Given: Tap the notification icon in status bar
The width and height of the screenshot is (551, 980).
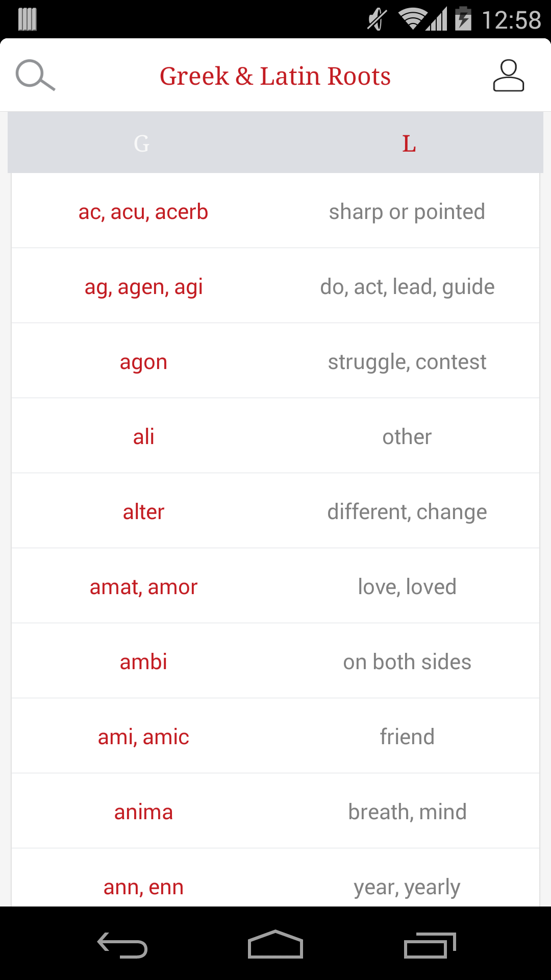Looking at the screenshot, I should pyautogui.click(x=28, y=19).
